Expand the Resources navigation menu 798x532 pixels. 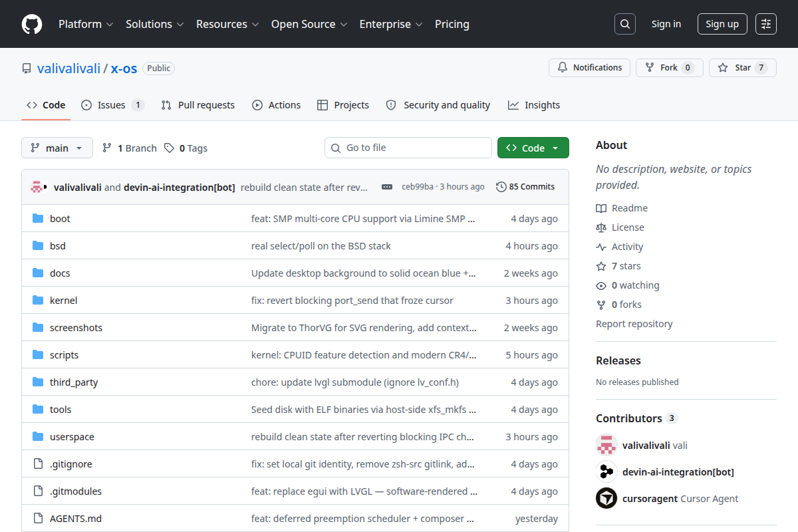[227, 24]
